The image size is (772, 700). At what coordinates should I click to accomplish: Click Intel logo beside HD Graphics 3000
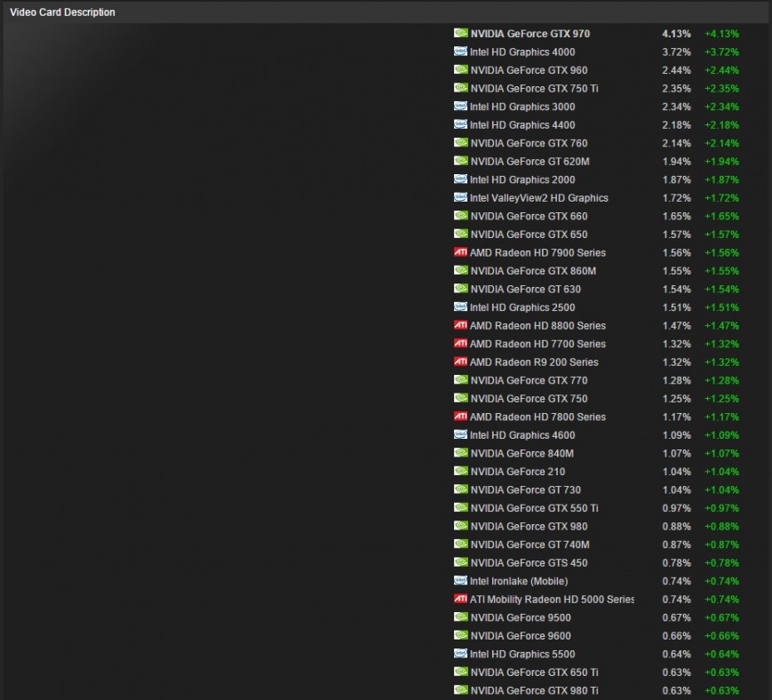point(460,106)
